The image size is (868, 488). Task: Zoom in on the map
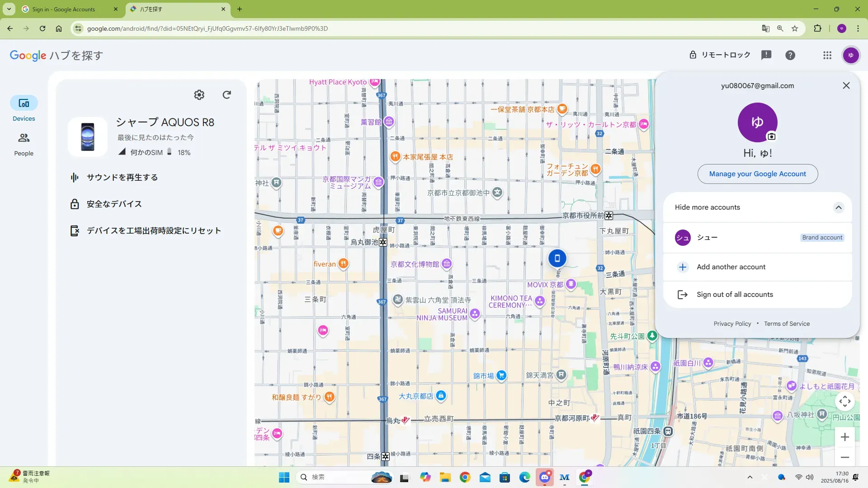(x=844, y=437)
